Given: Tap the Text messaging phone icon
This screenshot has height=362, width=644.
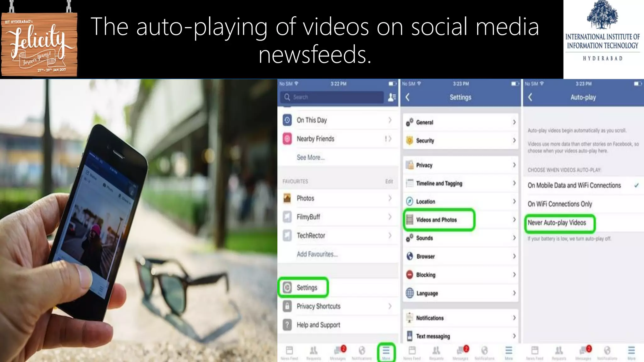Looking at the screenshot, I should 409,336.
